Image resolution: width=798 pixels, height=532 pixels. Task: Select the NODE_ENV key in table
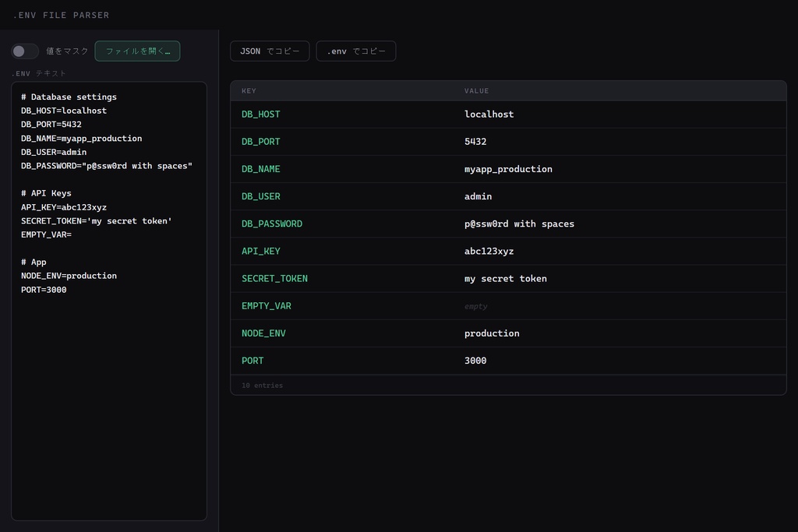click(x=263, y=333)
